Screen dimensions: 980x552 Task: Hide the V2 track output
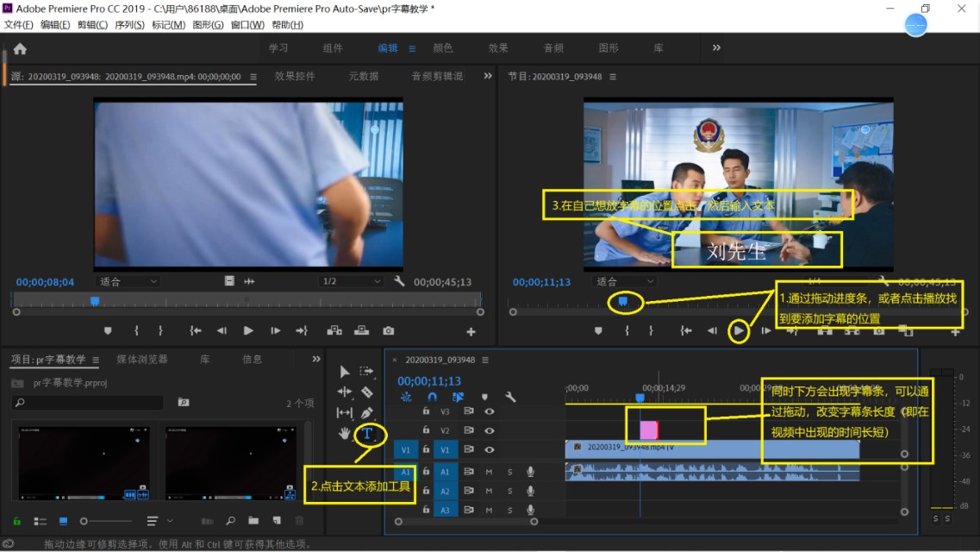(490, 430)
